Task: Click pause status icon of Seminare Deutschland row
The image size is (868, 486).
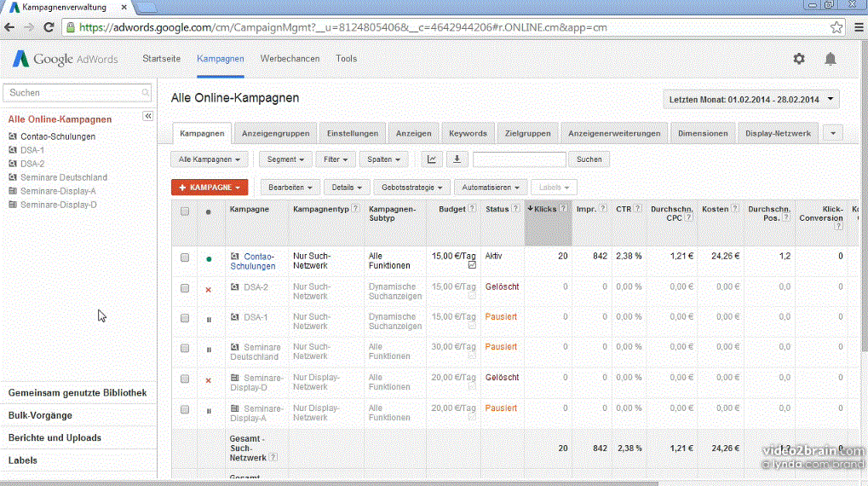Action: (209, 350)
